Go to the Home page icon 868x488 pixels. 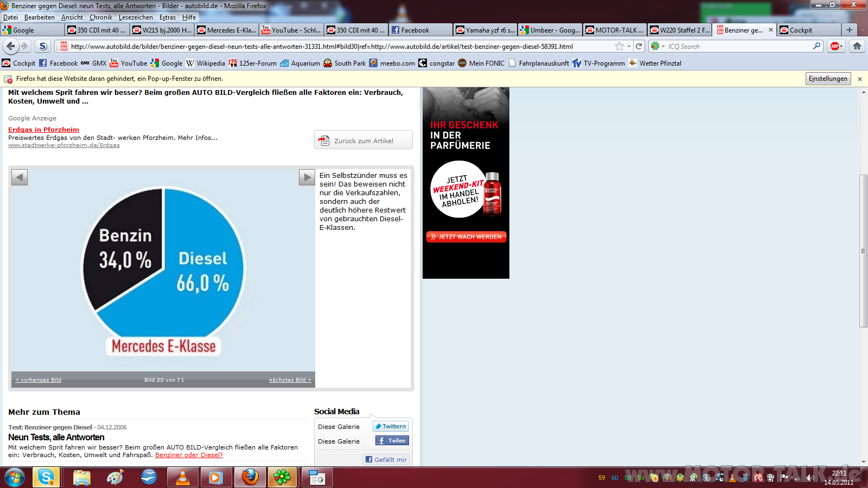point(857,46)
